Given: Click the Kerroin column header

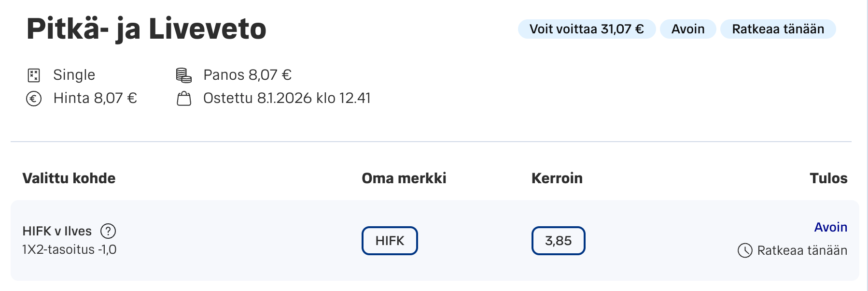Looking at the screenshot, I should (557, 178).
